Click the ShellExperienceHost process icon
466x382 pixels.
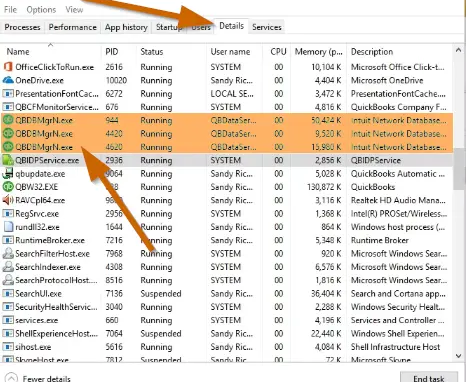tap(8, 334)
